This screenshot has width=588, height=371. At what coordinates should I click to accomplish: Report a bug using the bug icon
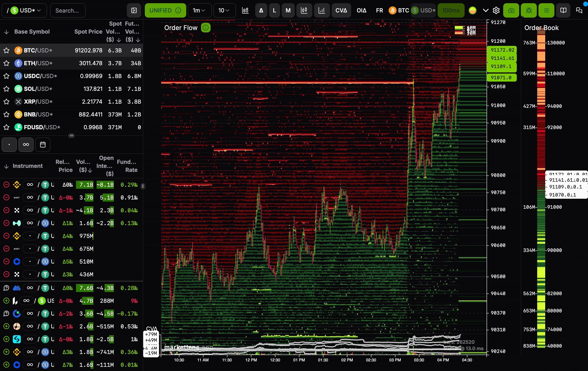coord(529,10)
